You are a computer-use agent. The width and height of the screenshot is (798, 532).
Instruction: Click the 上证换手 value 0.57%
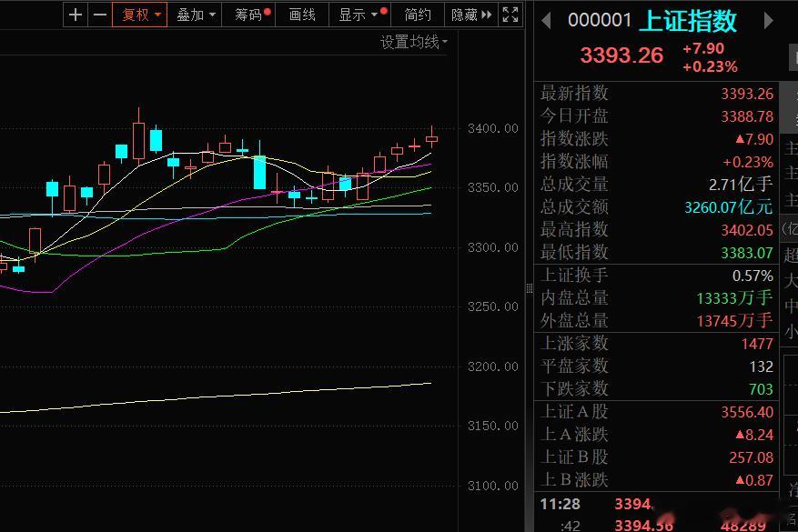[753, 276]
